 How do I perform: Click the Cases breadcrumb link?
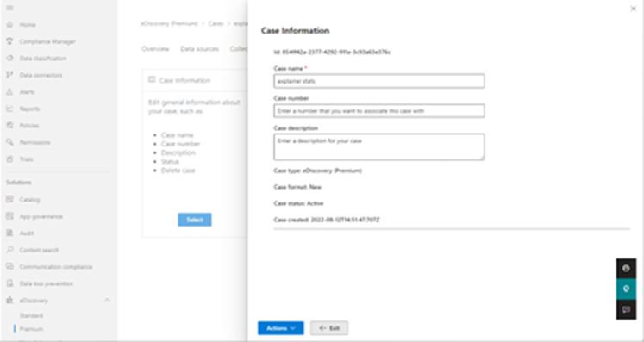coord(216,24)
